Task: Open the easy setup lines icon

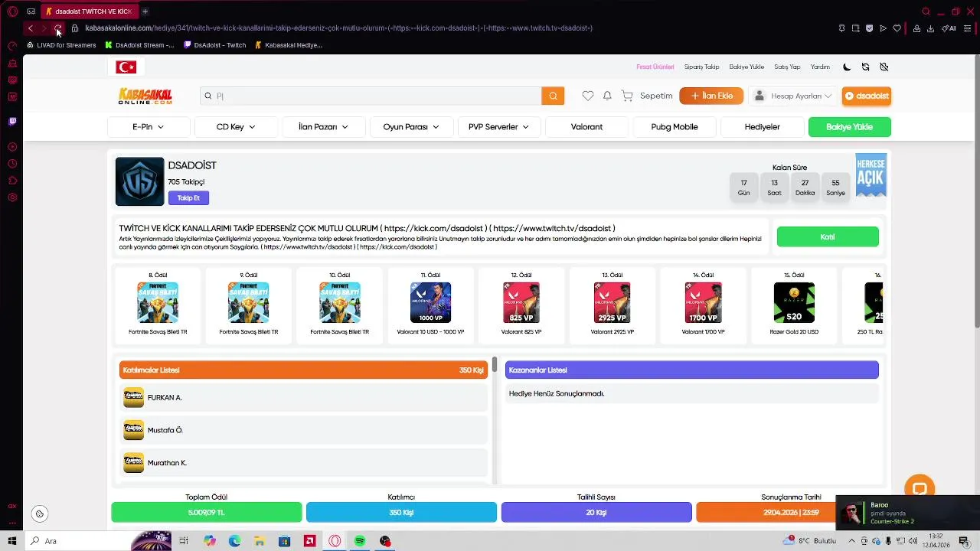Action: [968, 28]
